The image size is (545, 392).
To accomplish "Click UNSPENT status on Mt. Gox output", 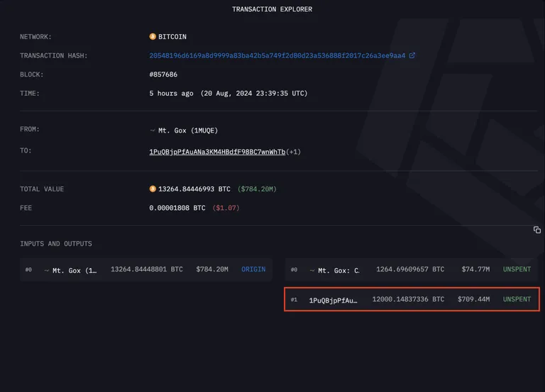I will (517, 269).
